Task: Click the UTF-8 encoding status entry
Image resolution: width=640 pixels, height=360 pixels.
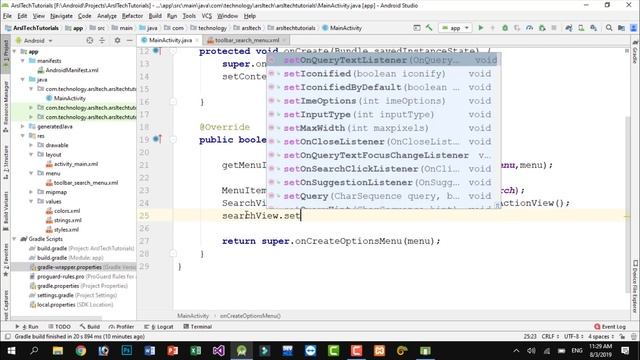Action: tap(573, 337)
